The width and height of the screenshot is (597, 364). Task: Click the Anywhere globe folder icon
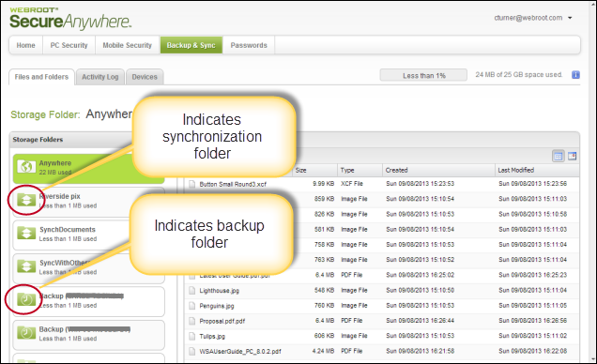[26, 167]
